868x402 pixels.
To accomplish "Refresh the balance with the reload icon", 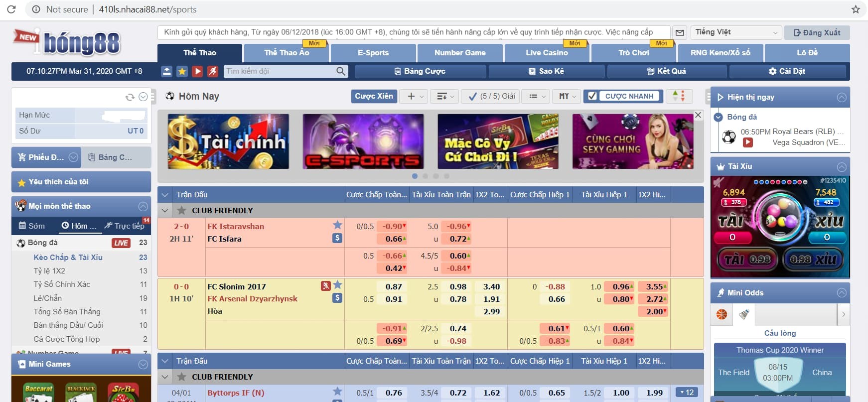I will [130, 97].
